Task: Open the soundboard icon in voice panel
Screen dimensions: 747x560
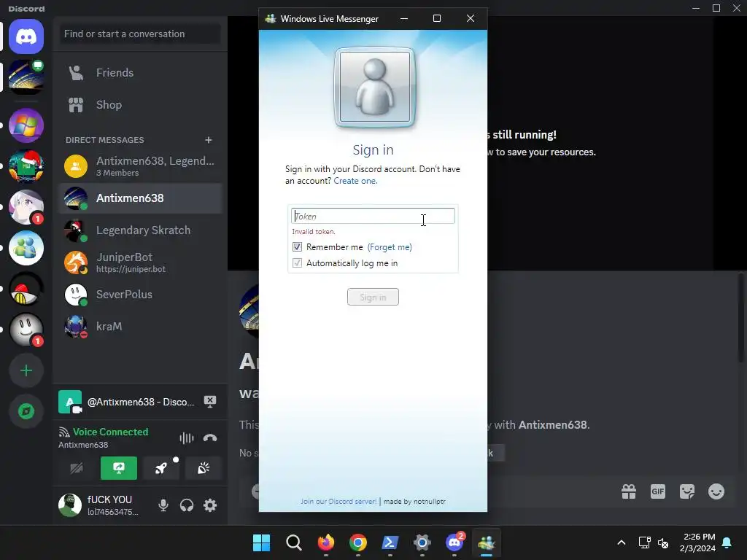Action: click(x=204, y=468)
